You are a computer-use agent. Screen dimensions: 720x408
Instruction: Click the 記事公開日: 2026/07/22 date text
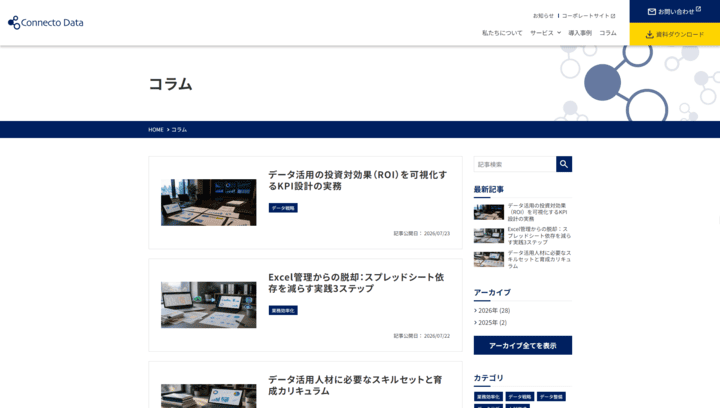422,336
